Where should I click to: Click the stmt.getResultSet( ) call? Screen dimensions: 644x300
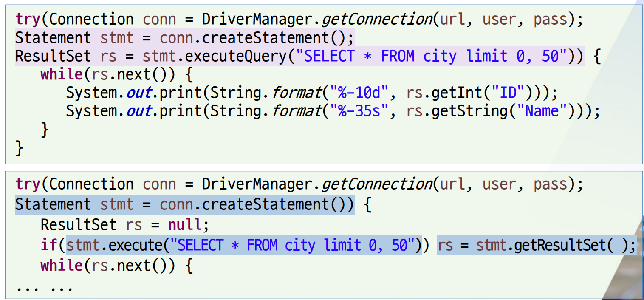(x=555, y=245)
